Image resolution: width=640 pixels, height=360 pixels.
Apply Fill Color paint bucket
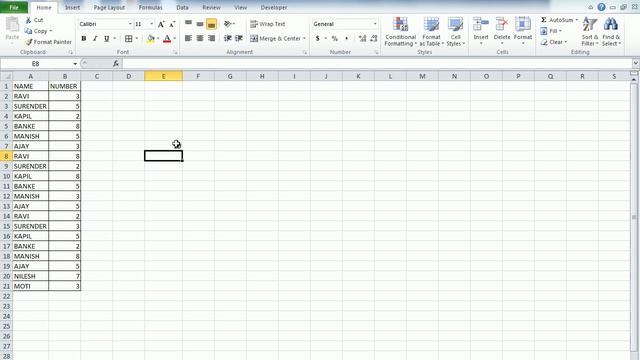point(151,38)
